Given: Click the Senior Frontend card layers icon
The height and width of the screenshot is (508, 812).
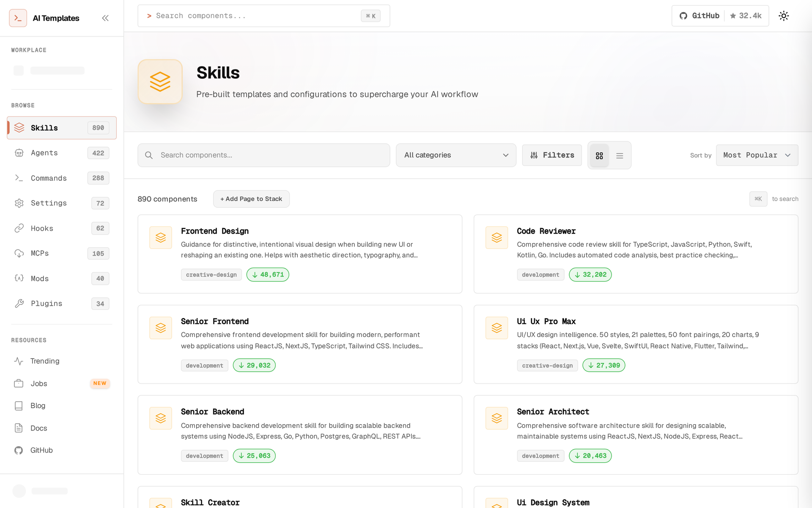Looking at the screenshot, I should click(161, 328).
